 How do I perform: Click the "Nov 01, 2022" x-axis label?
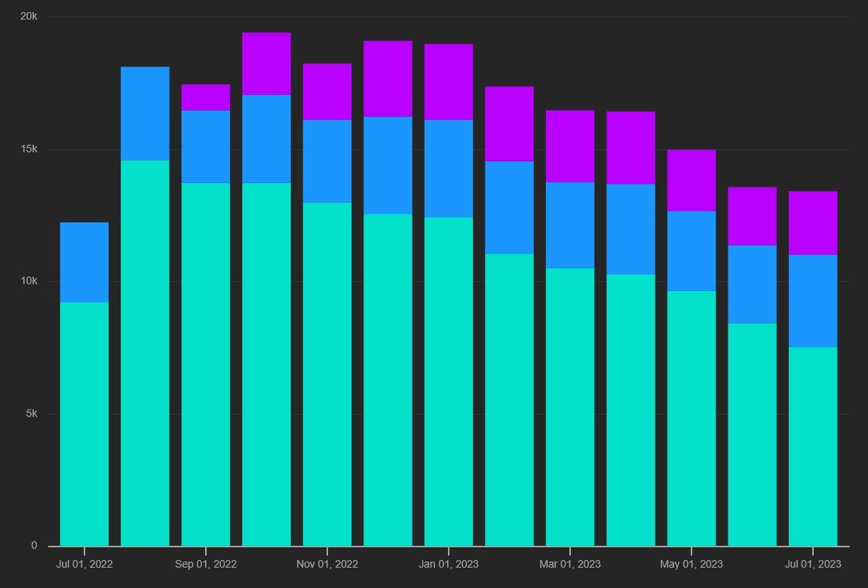(x=327, y=564)
